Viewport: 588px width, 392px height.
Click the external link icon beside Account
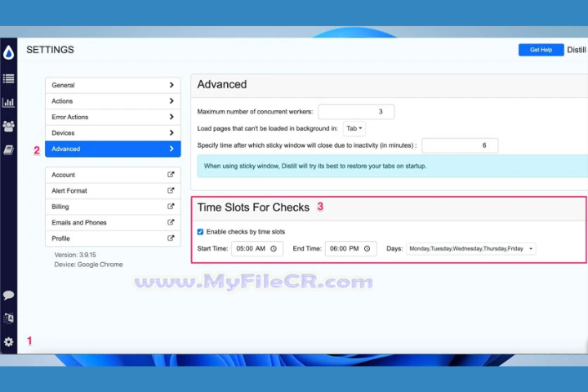[171, 175]
